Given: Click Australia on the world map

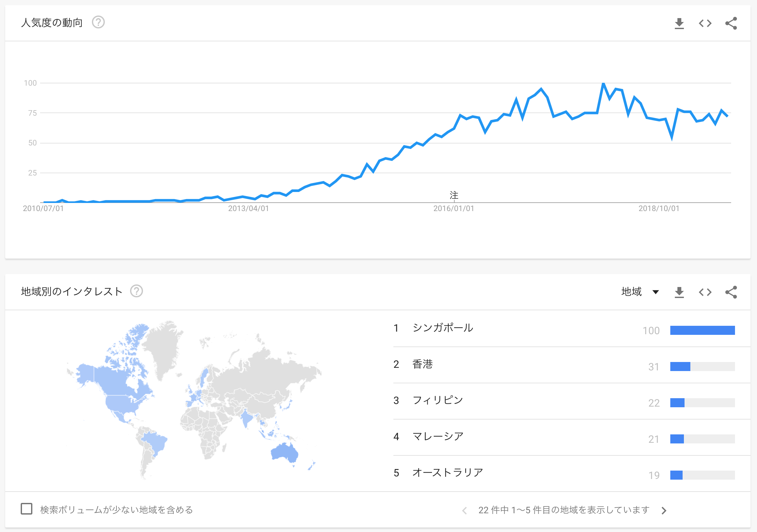Looking at the screenshot, I should (x=285, y=453).
